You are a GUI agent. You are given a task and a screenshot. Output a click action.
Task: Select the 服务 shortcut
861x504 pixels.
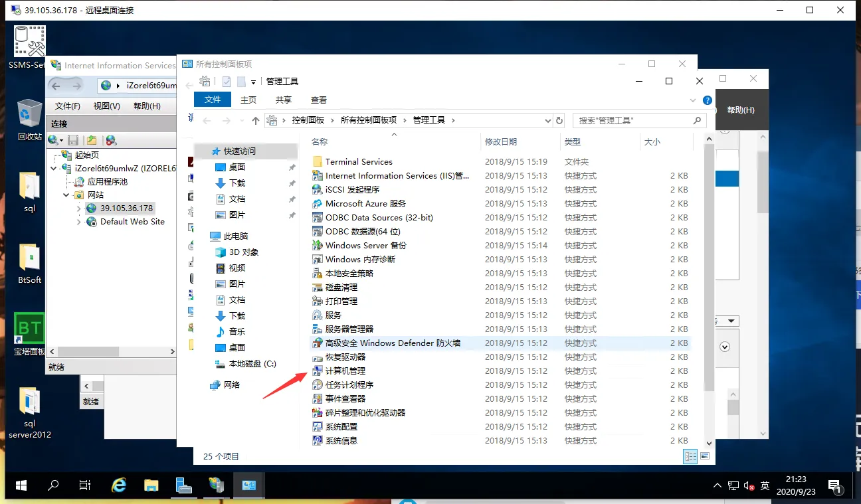327,315
